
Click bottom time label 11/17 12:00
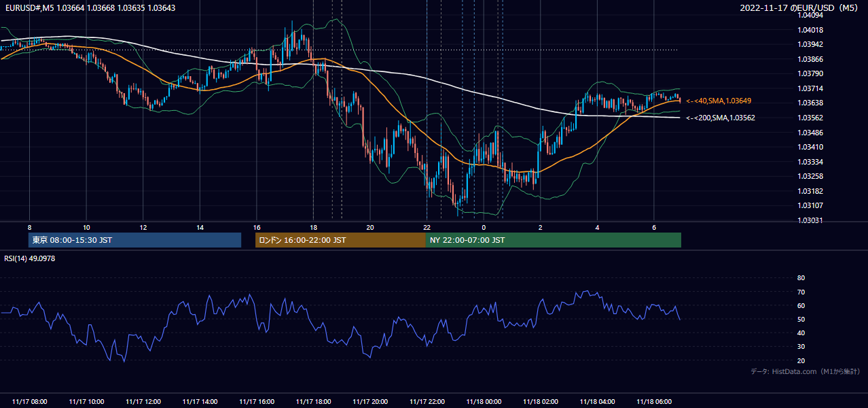[x=143, y=402]
